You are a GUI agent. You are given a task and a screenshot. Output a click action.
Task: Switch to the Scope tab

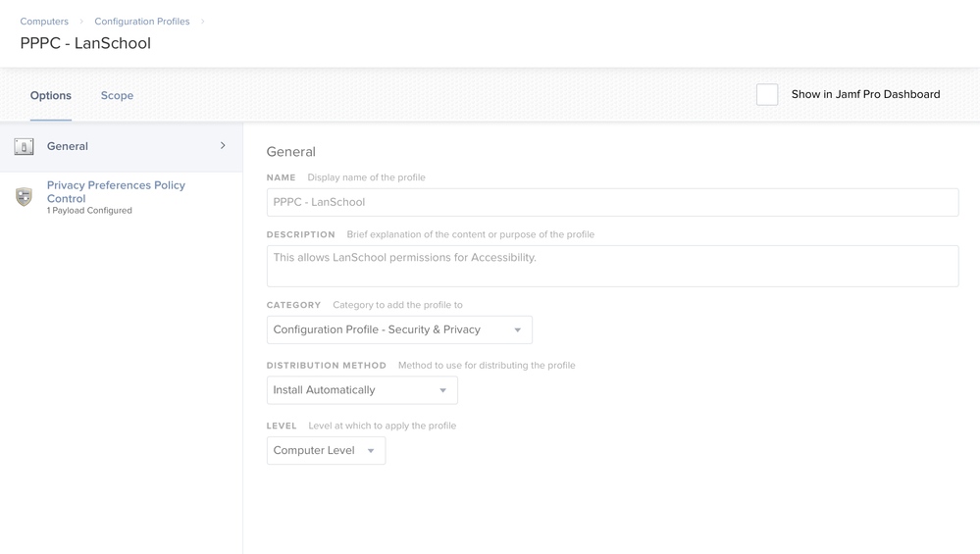[117, 95]
